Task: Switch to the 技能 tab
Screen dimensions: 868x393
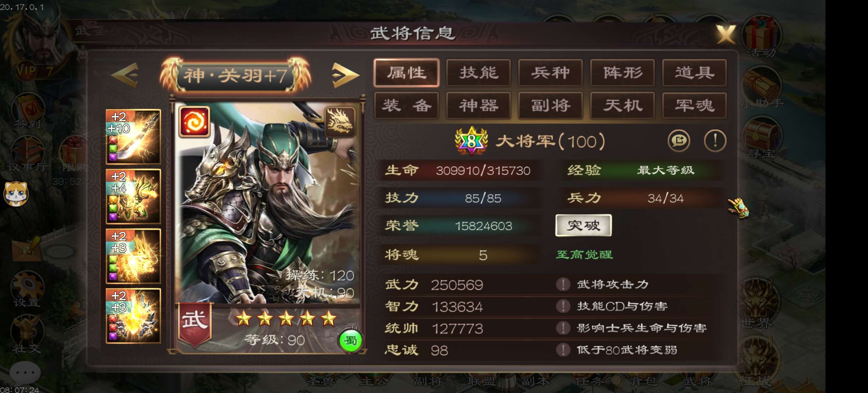Action: pyautogui.click(x=478, y=73)
